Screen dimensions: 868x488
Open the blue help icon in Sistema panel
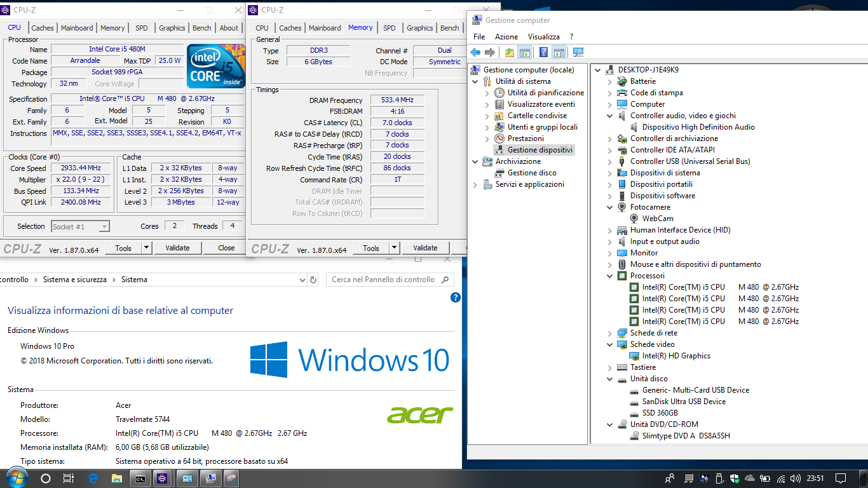pos(455,297)
